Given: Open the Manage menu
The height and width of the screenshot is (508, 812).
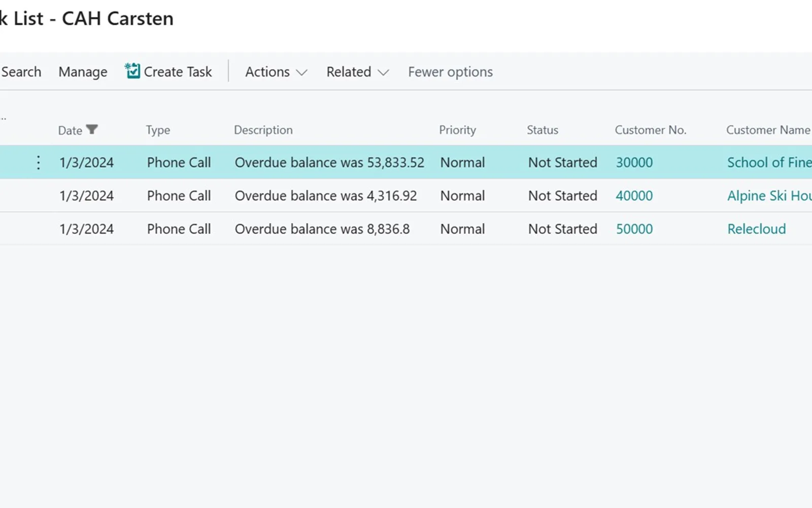Looking at the screenshot, I should click(x=83, y=72).
